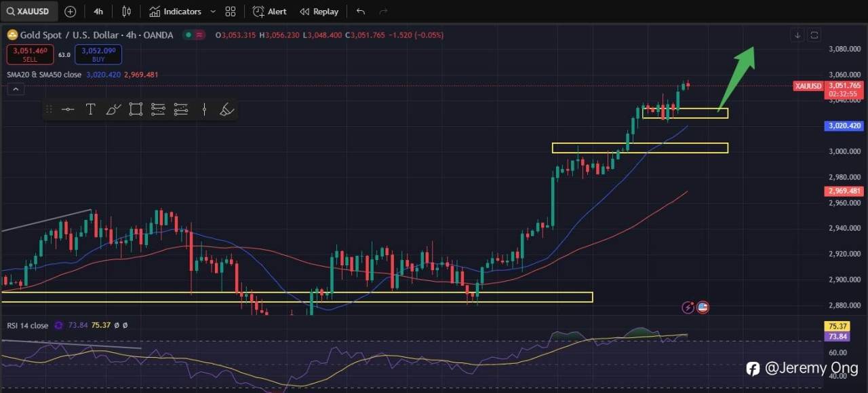Viewport: 868px width, 393px height.
Task: Create a new Alert
Action: pyautogui.click(x=269, y=12)
